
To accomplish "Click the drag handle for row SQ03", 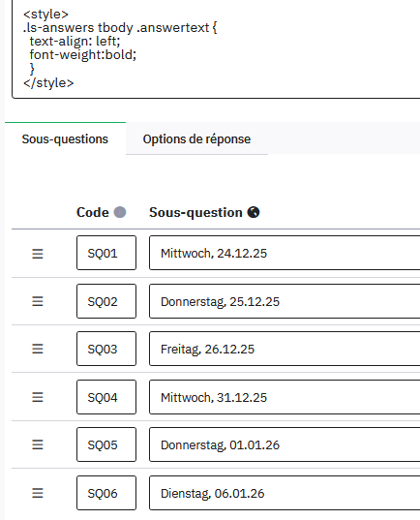I will pyautogui.click(x=38, y=349).
